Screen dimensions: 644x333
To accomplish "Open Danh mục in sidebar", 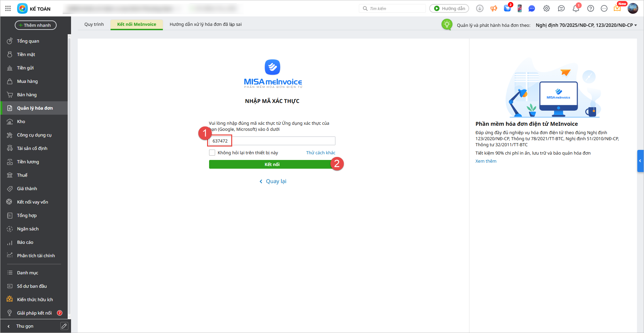I will tap(34, 273).
